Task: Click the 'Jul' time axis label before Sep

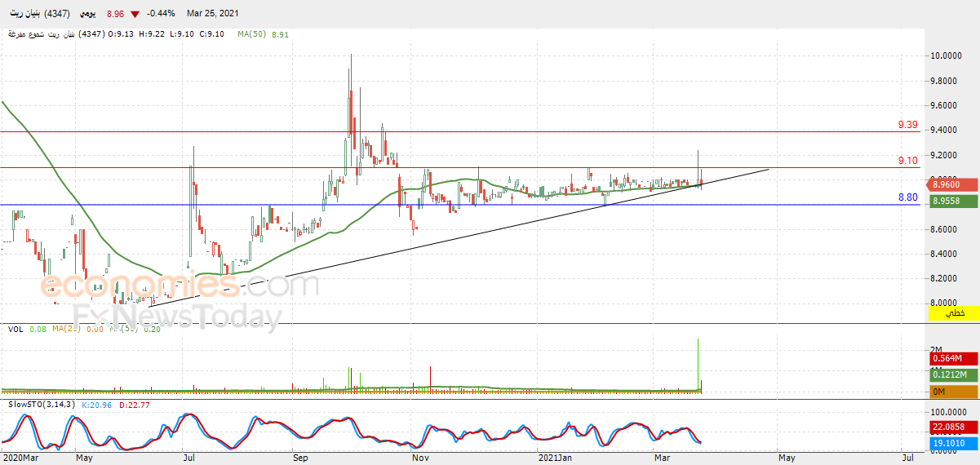Action: (189, 458)
